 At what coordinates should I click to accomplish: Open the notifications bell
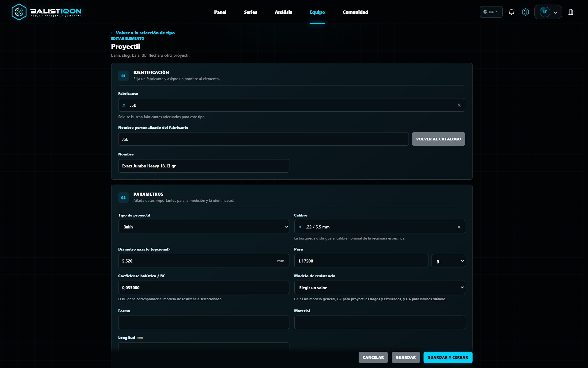[x=511, y=12]
